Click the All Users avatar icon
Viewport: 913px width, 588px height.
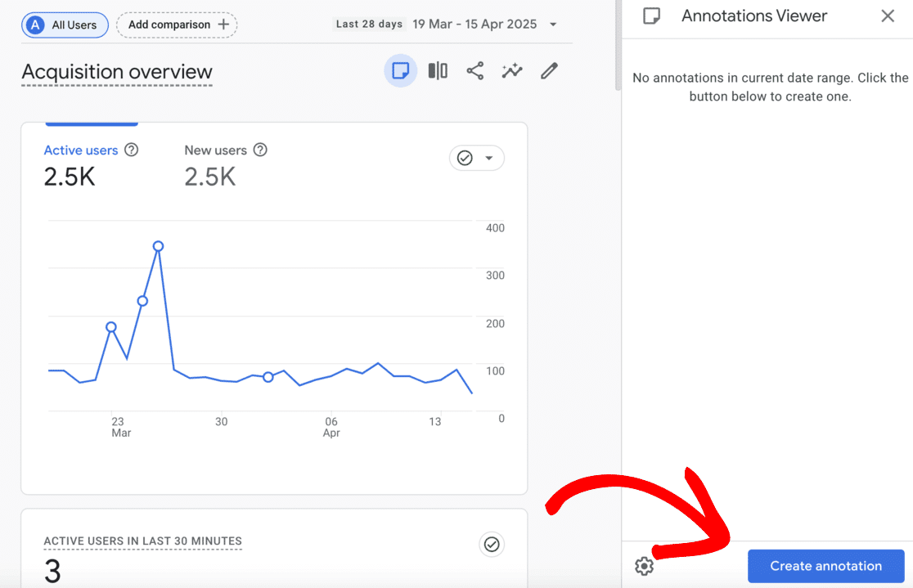point(34,25)
